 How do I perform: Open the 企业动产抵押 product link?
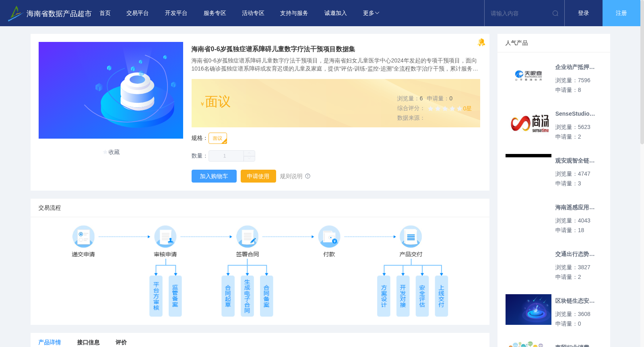coord(575,67)
